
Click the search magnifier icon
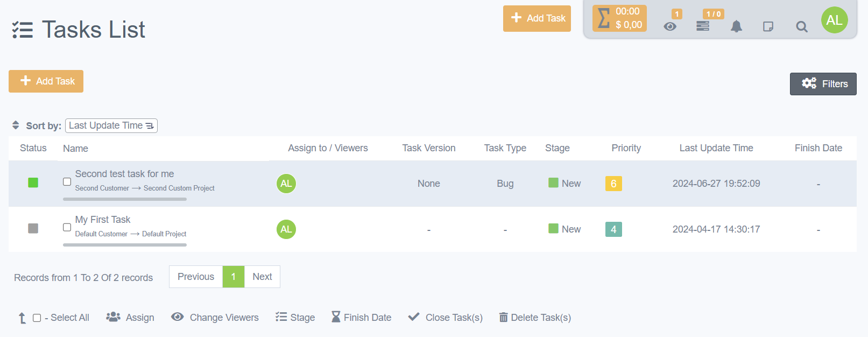(801, 26)
